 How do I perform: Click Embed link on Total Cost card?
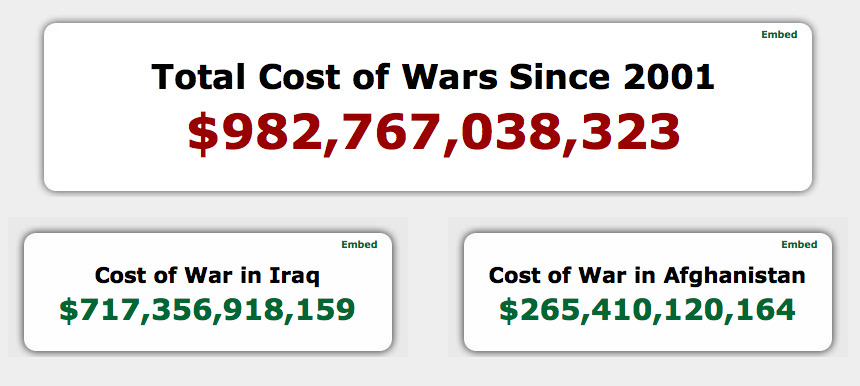(x=779, y=35)
